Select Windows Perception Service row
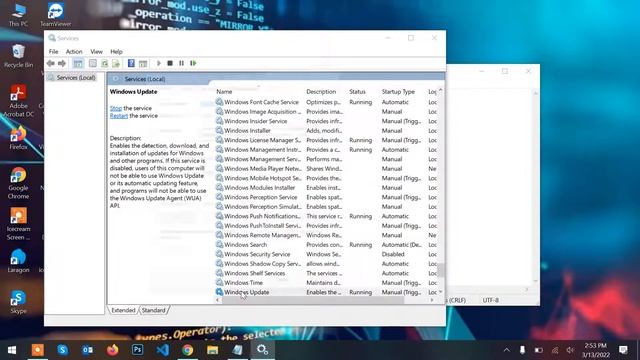640x360 pixels. tap(327, 197)
